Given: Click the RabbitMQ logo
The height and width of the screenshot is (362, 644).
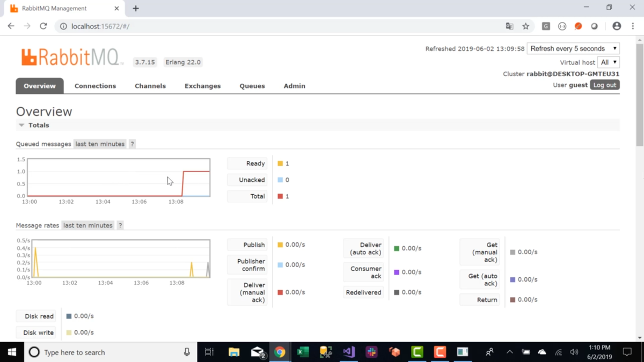Looking at the screenshot, I should click(72, 57).
